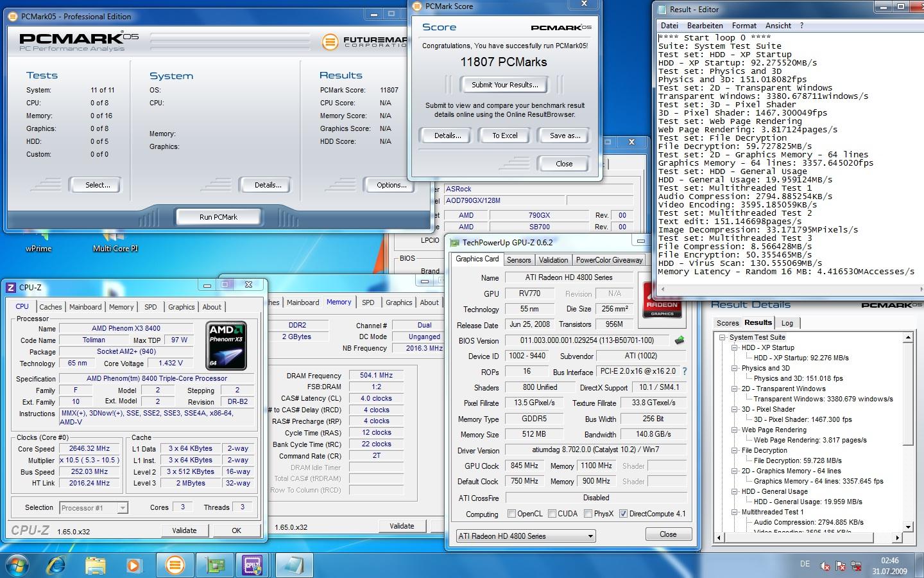This screenshot has width=924, height=578.
Task: Switch to GPU-Z taskbar button
Action: point(214,565)
